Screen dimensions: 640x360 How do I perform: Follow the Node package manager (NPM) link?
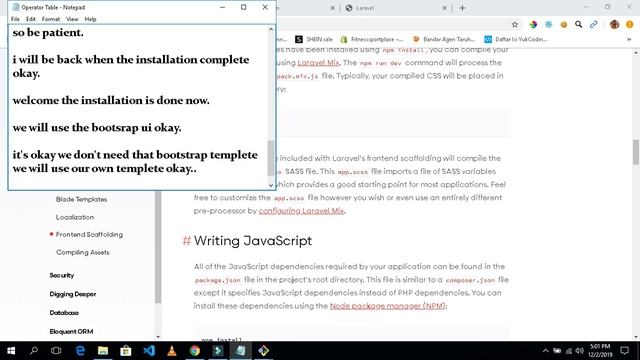pos(387,306)
